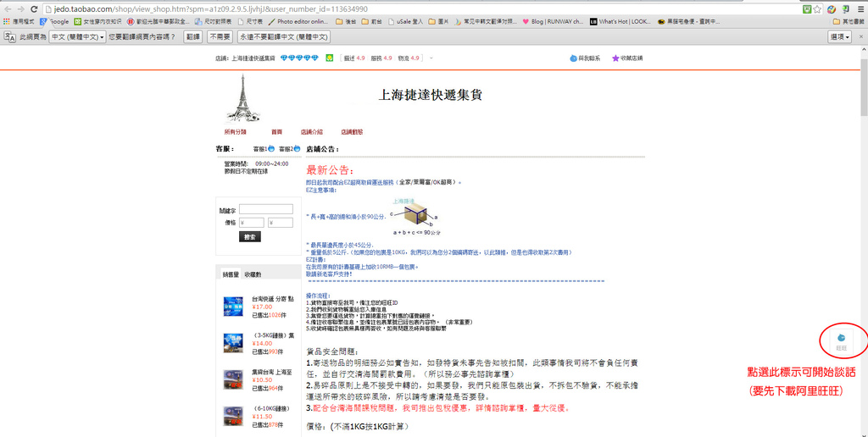The image size is (868, 437).
Task: Open the 尺寸對照表 bookmark
Action: click(x=214, y=21)
